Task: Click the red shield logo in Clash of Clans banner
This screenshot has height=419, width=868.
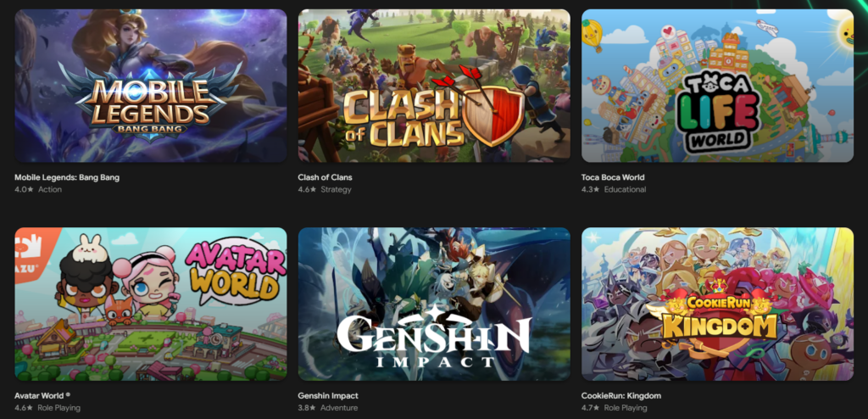Action: click(x=494, y=115)
